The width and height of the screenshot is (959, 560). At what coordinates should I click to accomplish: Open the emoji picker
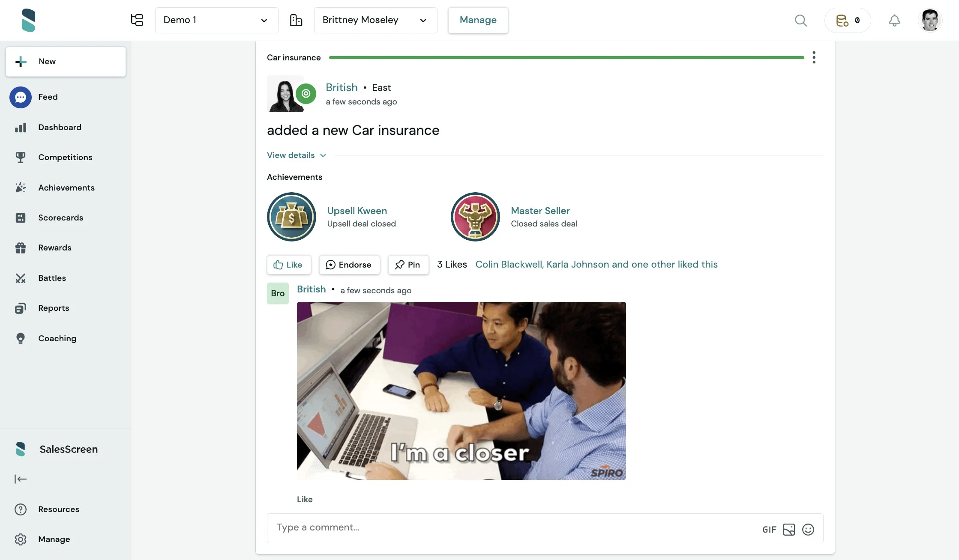pos(808,530)
